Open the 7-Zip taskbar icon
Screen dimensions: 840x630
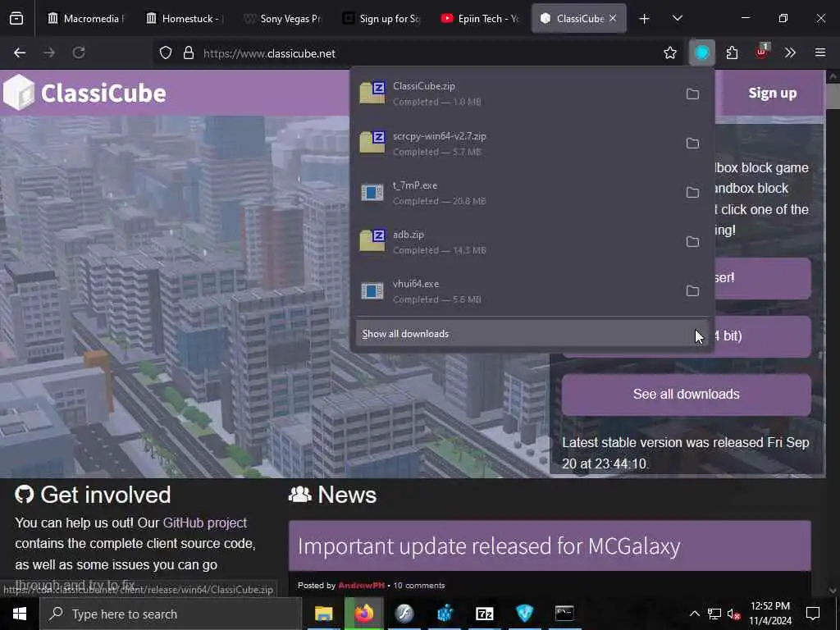484,614
